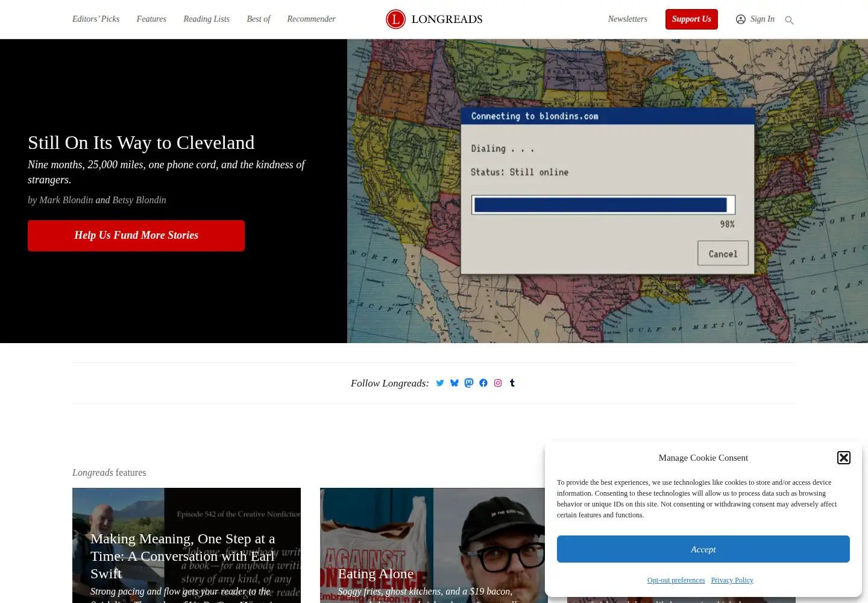Open Longreads Bluesky butterfly icon
Screen dimensions: 868x603
tap(454, 383)
